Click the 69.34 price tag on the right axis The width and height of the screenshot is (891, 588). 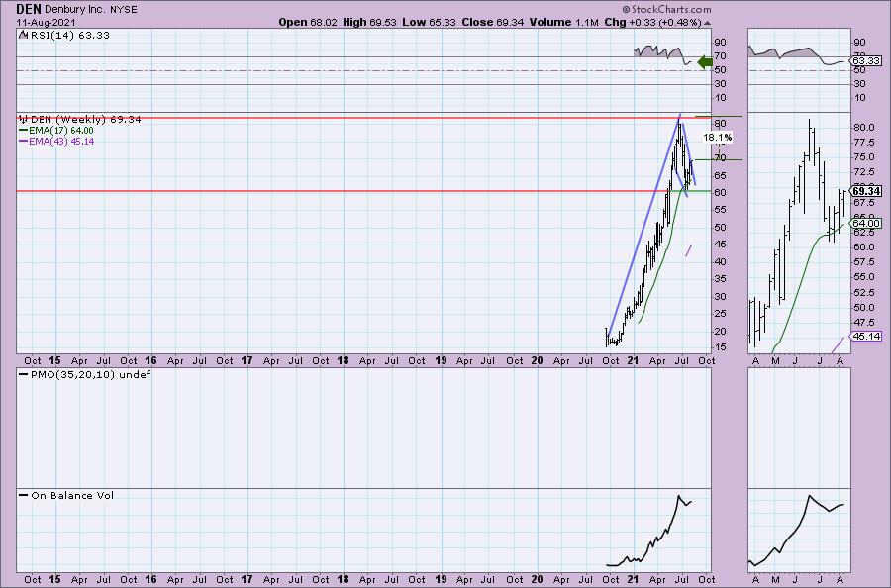click(x=866, y=191)
